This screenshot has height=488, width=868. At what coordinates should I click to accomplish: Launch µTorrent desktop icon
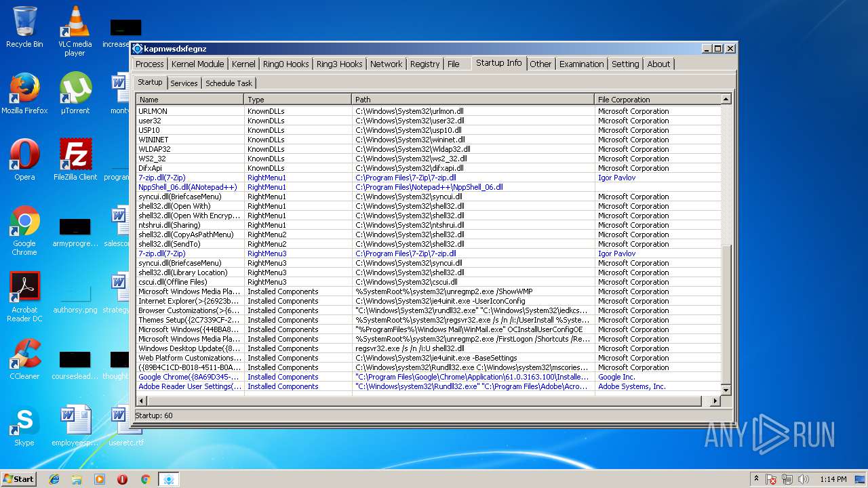pos(75,94)
